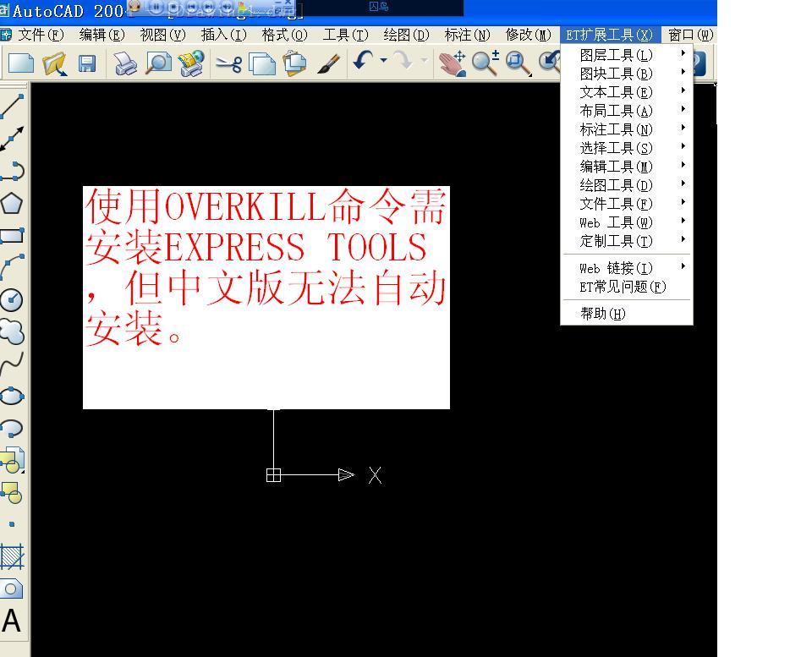The image size is (812, 657).
Task: Expand 选择工具(S) submenu
Action: click(627, 148)
